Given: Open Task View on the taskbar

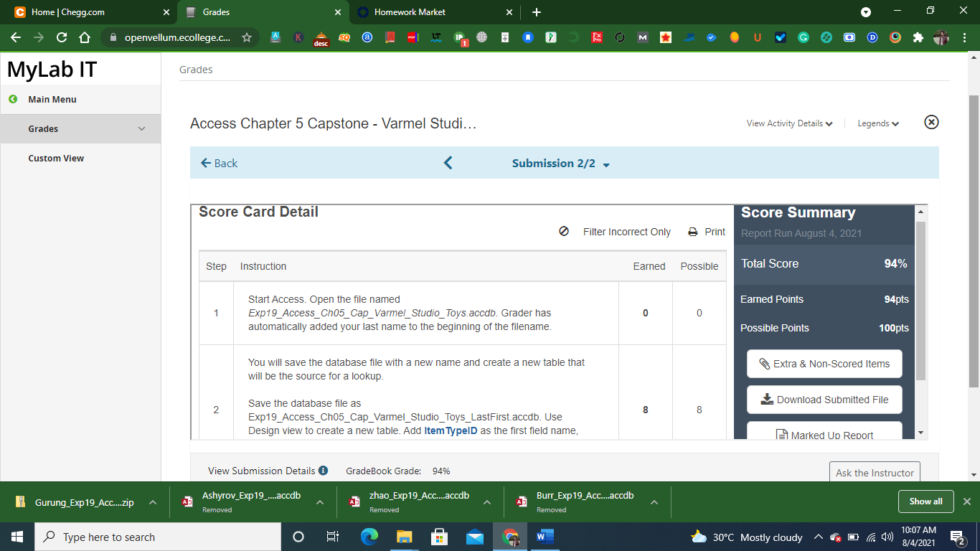Looking at the screenshot, I should (x=333, y=537).
